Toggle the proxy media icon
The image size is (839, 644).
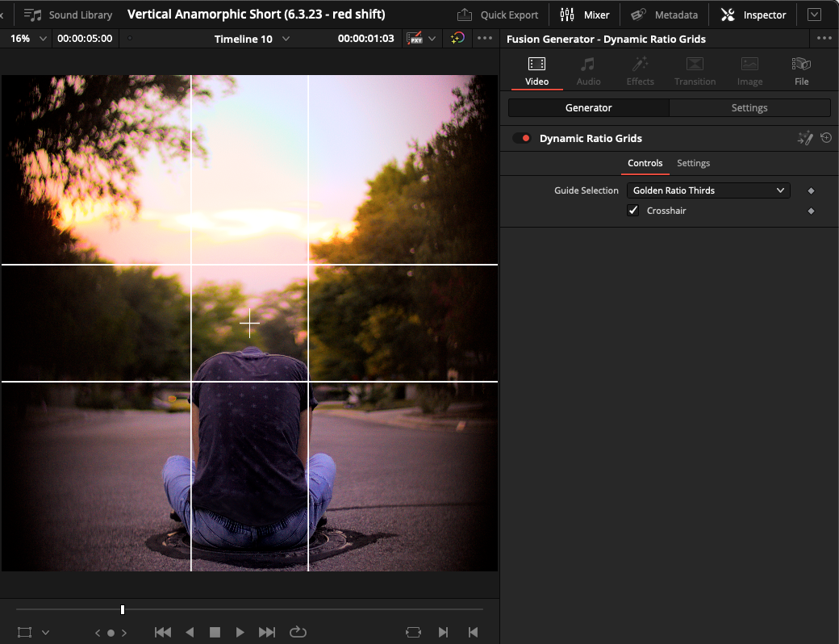pos(415,39)
